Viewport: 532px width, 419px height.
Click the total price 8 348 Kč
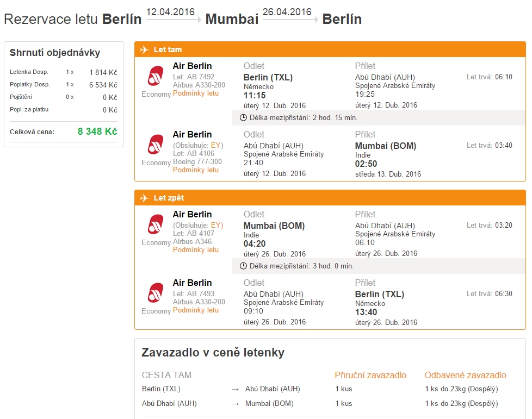(x=97, y=132)
